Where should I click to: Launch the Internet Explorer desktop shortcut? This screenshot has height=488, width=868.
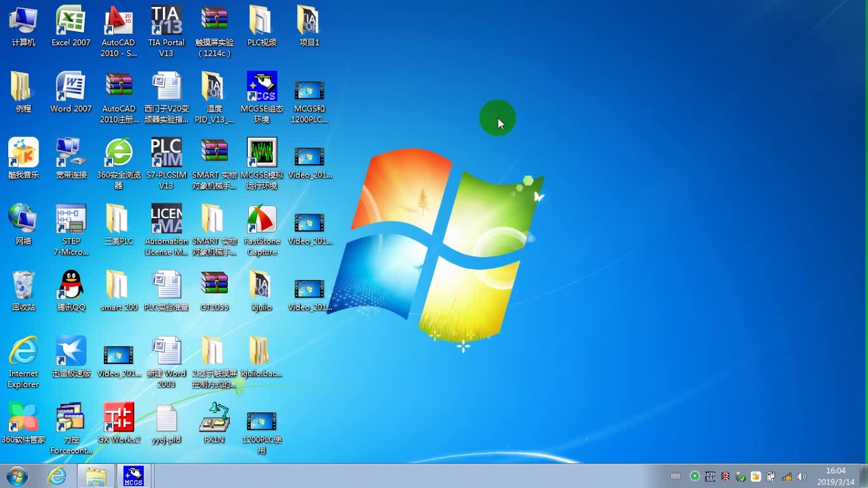click(23, 363)
